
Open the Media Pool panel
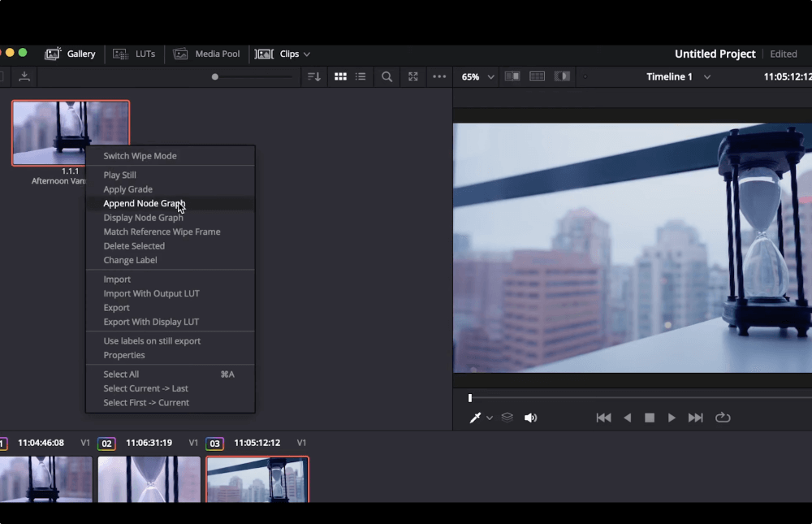pos(206,54)
